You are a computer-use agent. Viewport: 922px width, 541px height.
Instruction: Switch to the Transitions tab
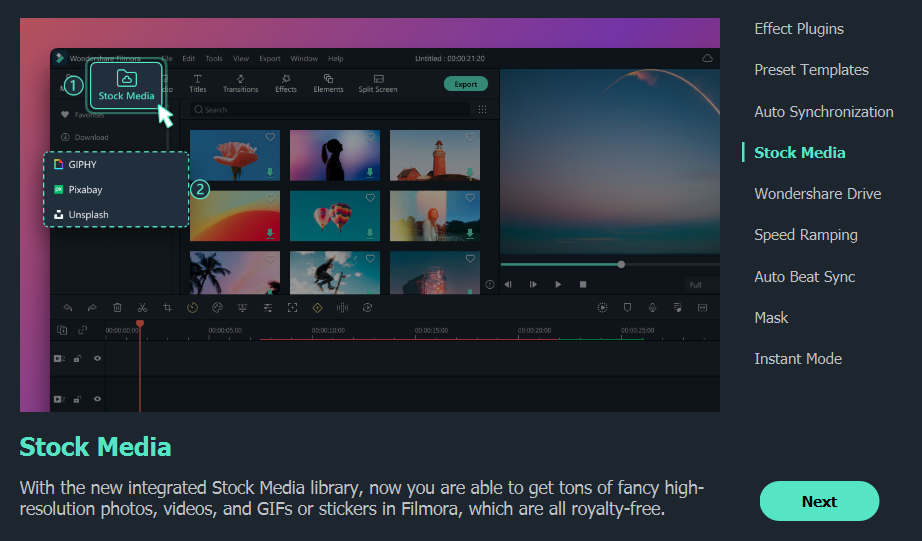[240, 84]
